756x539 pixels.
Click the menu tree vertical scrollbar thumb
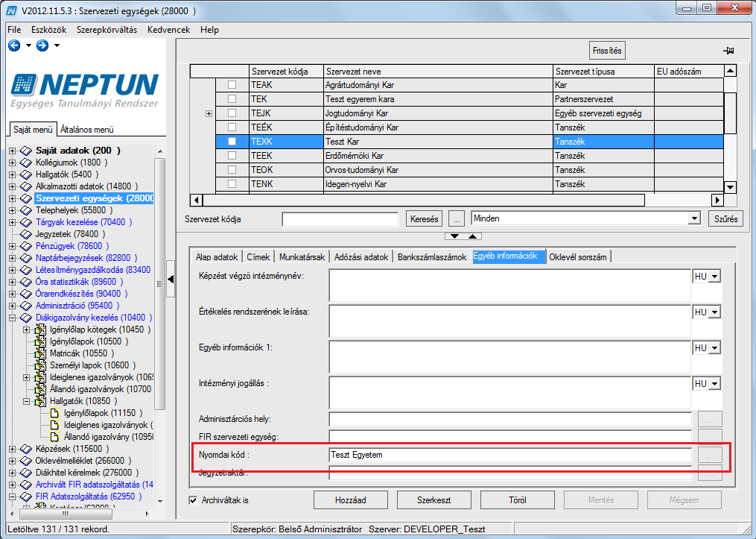click(160, 283)
